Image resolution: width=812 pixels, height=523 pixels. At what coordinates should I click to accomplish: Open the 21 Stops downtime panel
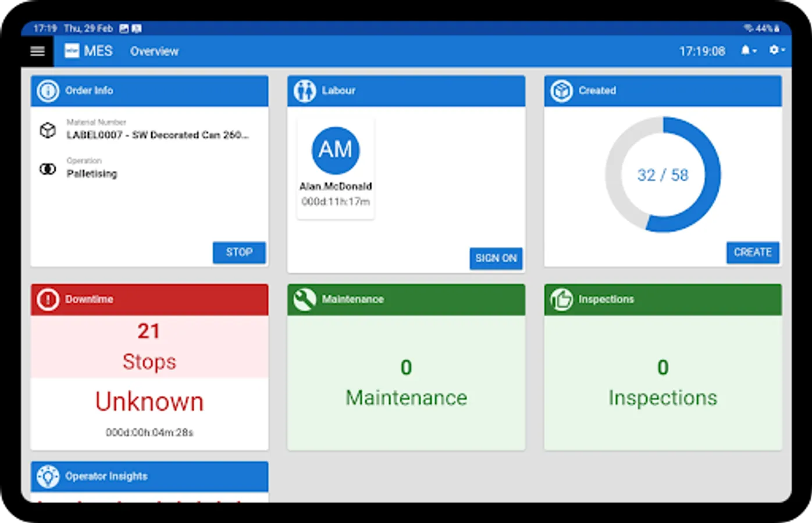pyautogui.click(x=149, y=347)
